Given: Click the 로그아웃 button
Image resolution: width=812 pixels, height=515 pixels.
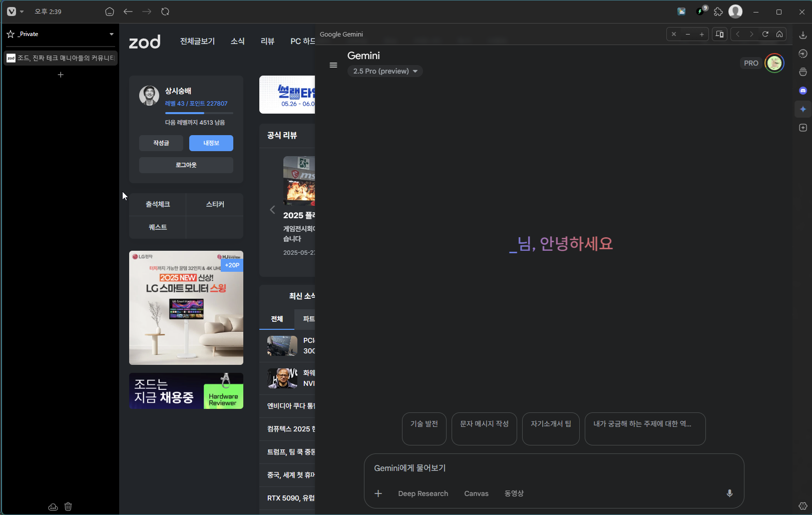Looking at the screenshot, I should tap(186, 165).
